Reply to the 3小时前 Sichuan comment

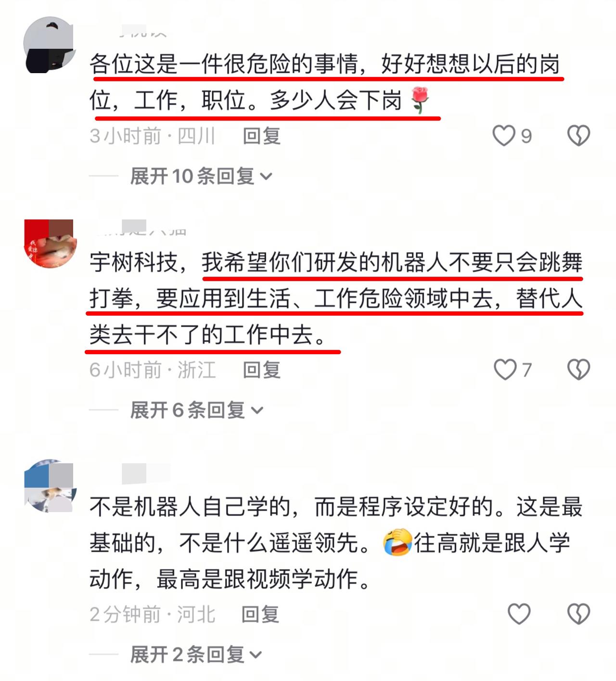261,136
